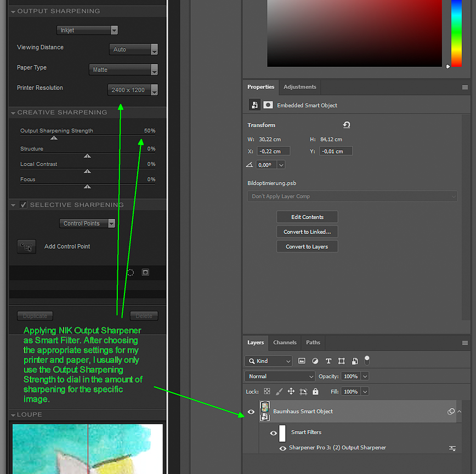Open the Fill value dropdown arrow
This screenshot has height=474, width=476.
click(x=365, y=391)
